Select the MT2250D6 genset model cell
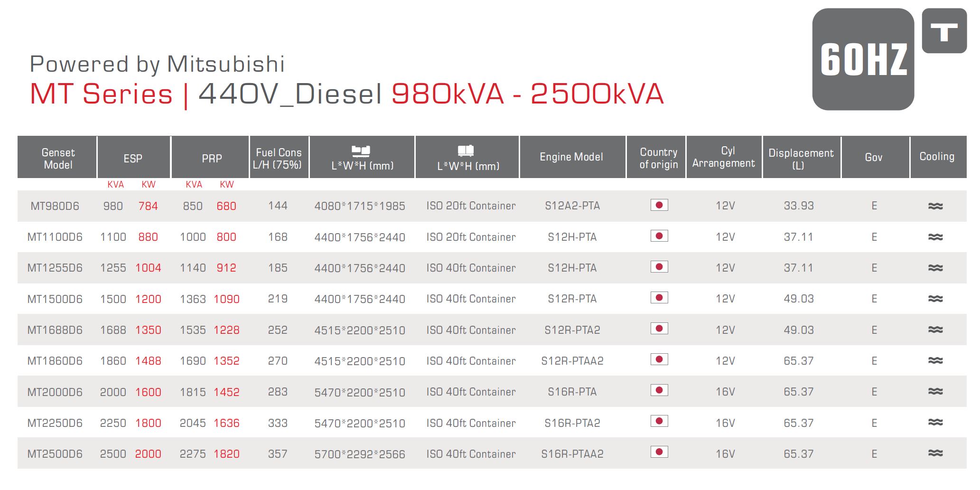This screenshot has width=980, height=490. click(x=55, y=423)
